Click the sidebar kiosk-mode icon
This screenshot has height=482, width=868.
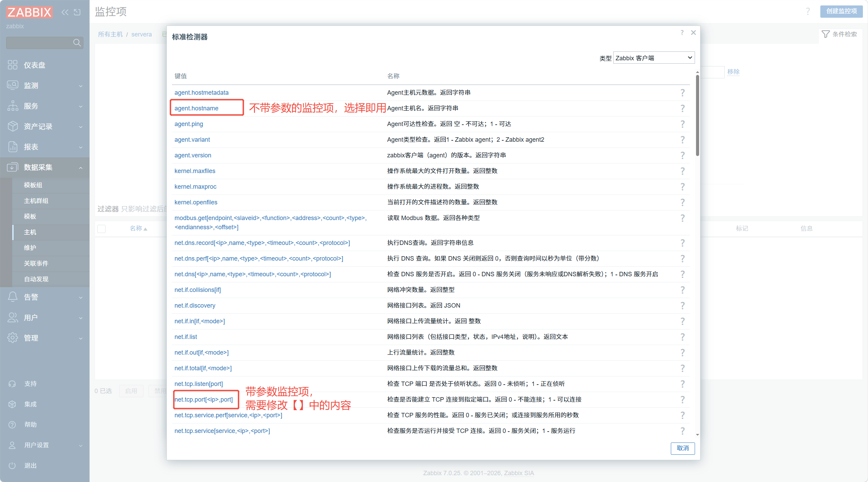(78, 12)
